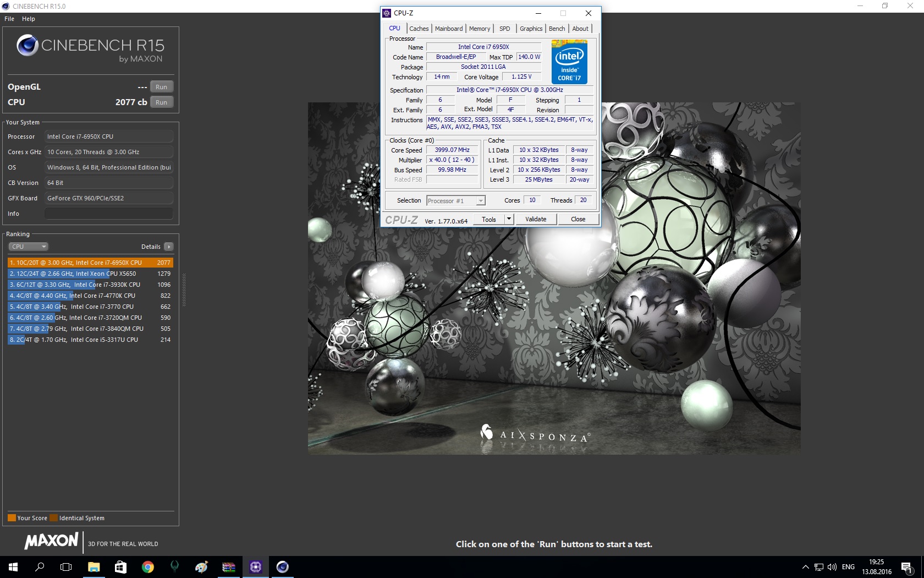Open the Windows Store taskbar icon
Viewport: 924px width, 578px height.
[120, 566]
